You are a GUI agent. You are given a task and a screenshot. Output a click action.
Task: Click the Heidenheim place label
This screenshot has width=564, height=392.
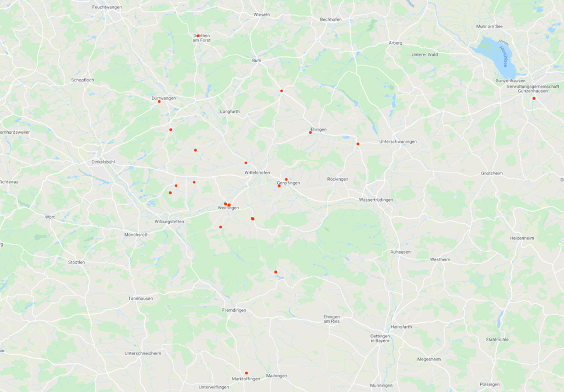tap(522, 238)
